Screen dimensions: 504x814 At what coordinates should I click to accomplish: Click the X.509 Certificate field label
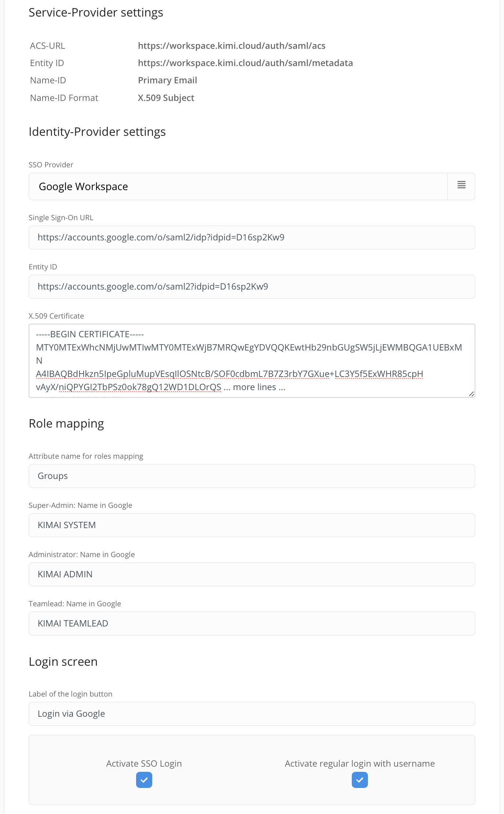click(x=56, y=316)
